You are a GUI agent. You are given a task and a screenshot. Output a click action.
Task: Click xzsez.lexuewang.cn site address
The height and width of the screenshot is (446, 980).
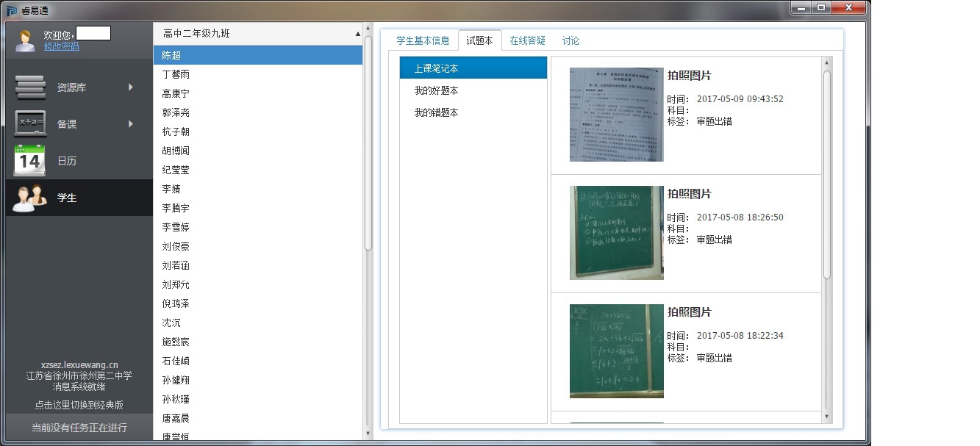[x=79, y=364]
